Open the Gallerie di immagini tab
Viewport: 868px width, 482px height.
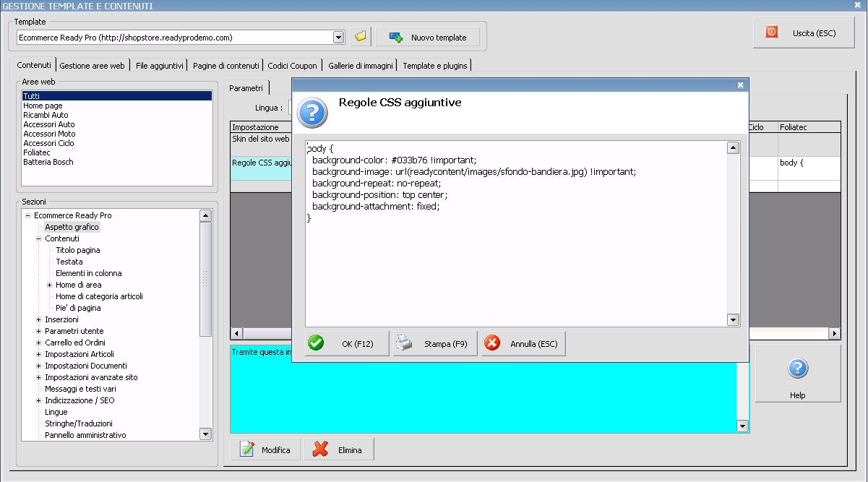361,66
